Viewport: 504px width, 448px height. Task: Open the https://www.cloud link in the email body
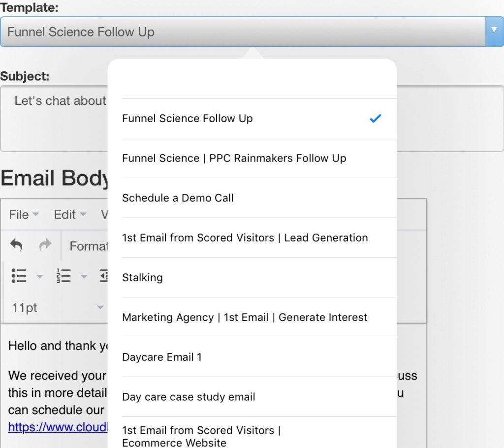tap(58, 427)
